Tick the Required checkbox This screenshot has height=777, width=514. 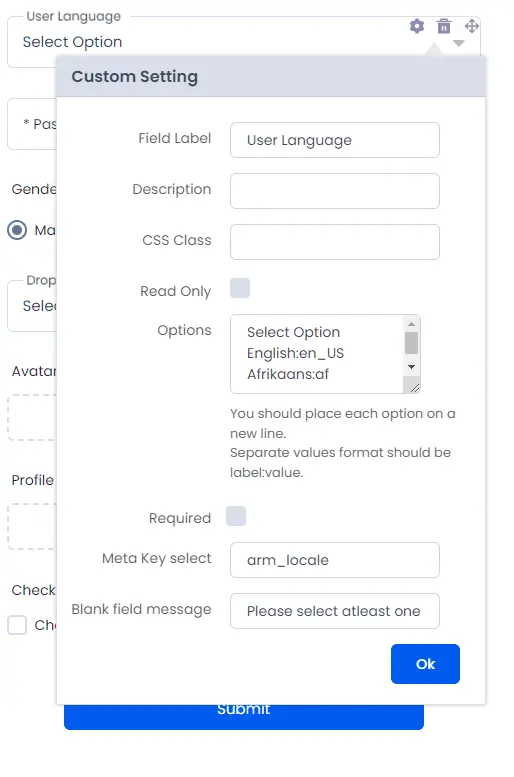point(236,516)
